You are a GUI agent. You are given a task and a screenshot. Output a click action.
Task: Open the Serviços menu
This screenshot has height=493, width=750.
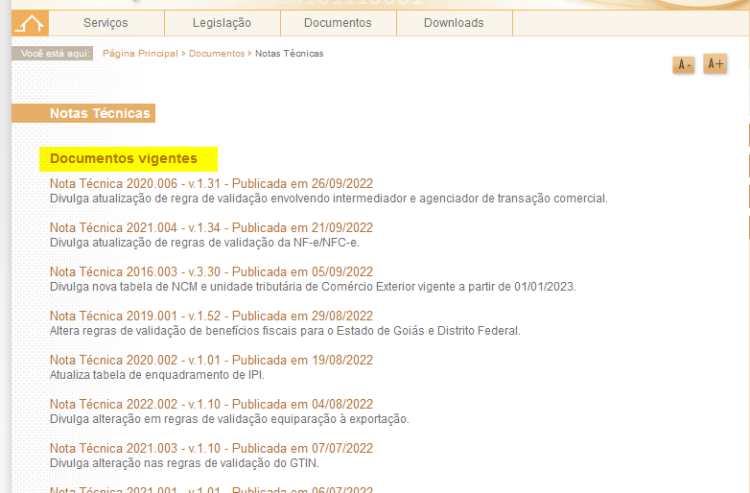click(x=106, y=23)
